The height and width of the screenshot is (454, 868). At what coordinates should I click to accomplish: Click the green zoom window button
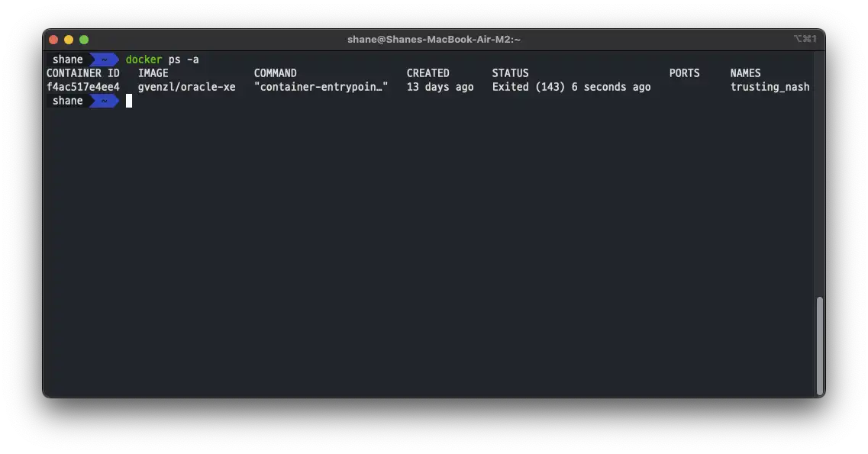[84, 40]
